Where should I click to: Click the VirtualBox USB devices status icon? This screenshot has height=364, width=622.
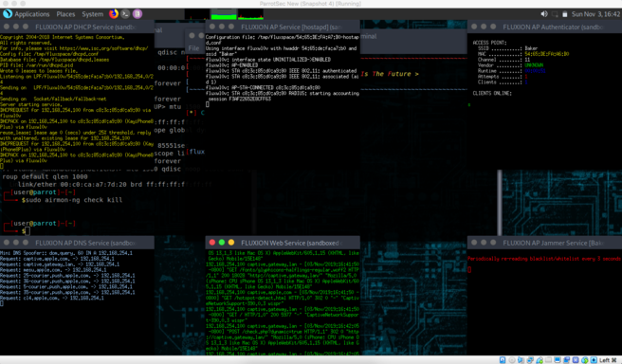coord(540,360)
